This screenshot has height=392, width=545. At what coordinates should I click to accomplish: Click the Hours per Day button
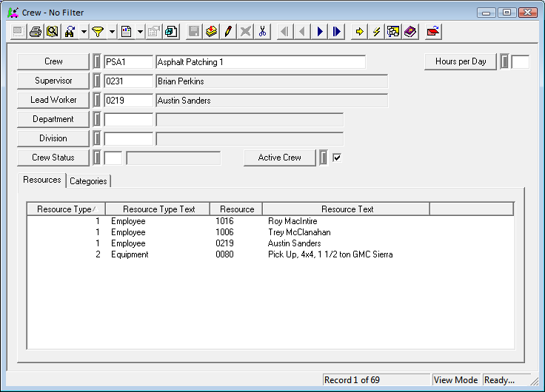click(x=461, y=61)
